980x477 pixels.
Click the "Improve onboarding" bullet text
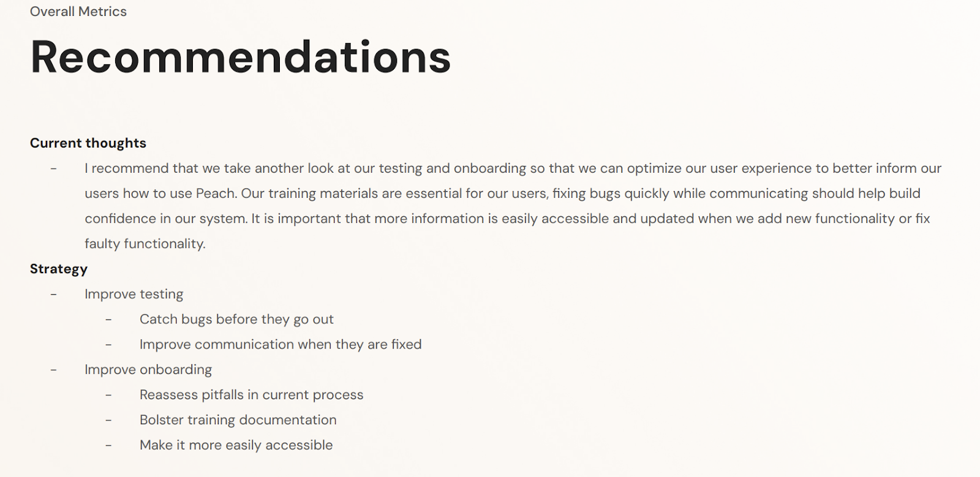pyautogui.click(x=148, y=370)
